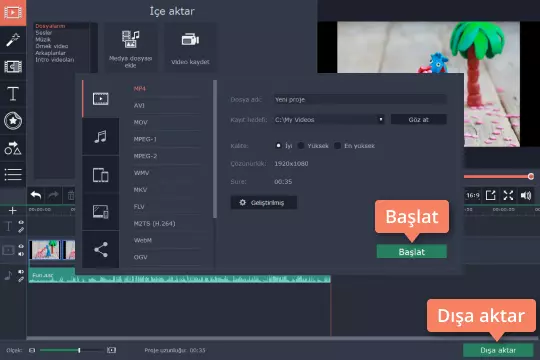Click the undo arrow
The width and height of the screenshot is (540, 360).
tap(36, 195)
